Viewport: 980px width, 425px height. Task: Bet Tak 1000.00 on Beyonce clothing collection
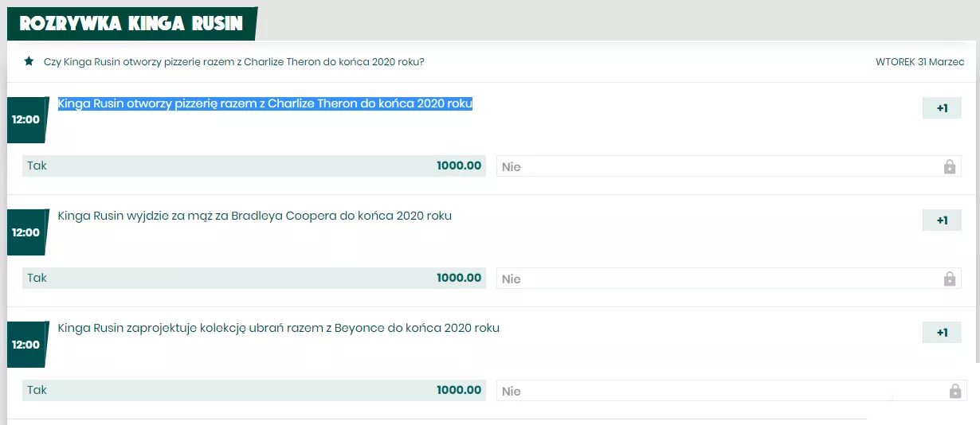[254, 390]
